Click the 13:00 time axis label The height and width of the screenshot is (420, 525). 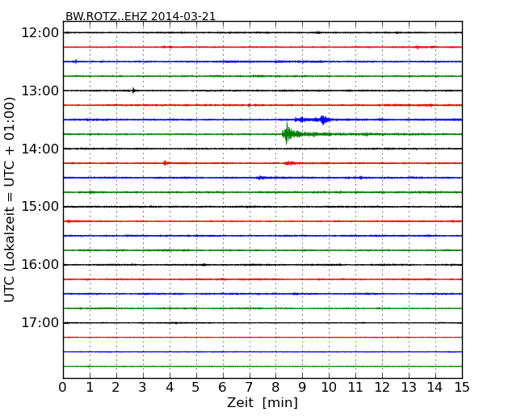coord(40,90)
